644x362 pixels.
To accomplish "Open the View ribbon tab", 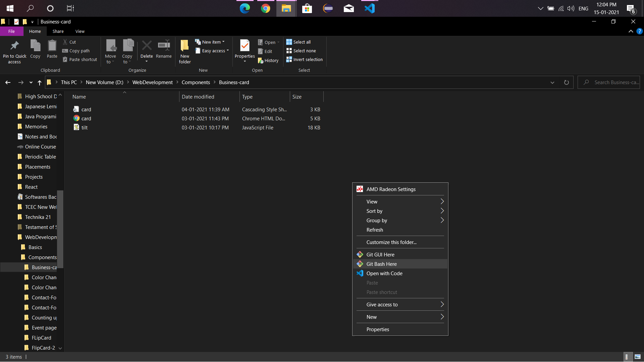I will coord(80,31).
